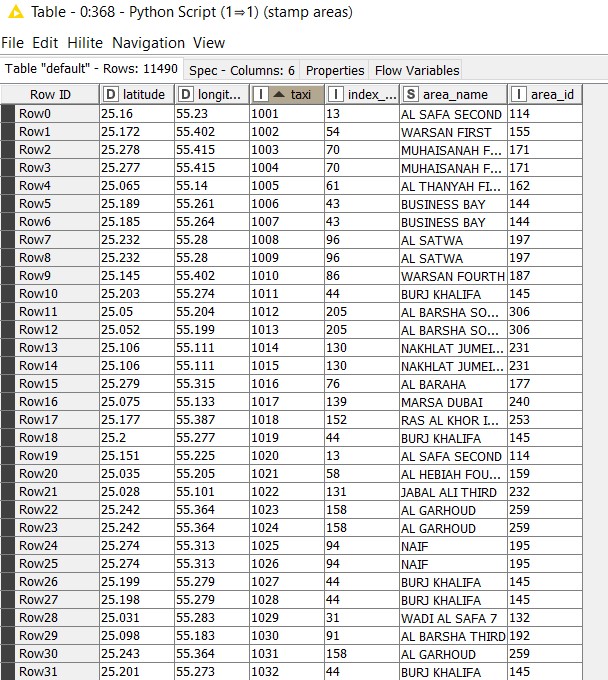Image resolution: width=608 pixels, height=680 pixels.
Task: Click longitude cell 55.14
Action: [212, 186]
